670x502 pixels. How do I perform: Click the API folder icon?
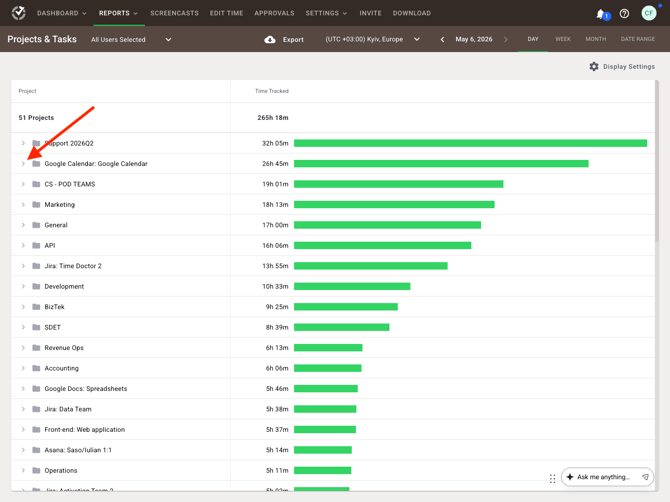click(x=36, y=246)
